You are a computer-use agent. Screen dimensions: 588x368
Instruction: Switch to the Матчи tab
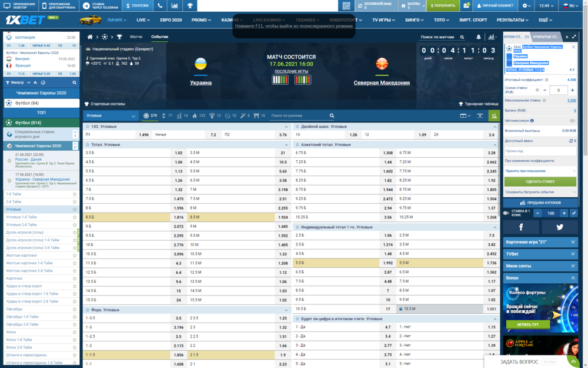[x=136, y=37]
